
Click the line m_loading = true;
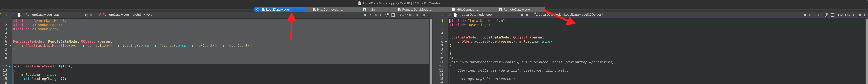(x=39, y=75)
